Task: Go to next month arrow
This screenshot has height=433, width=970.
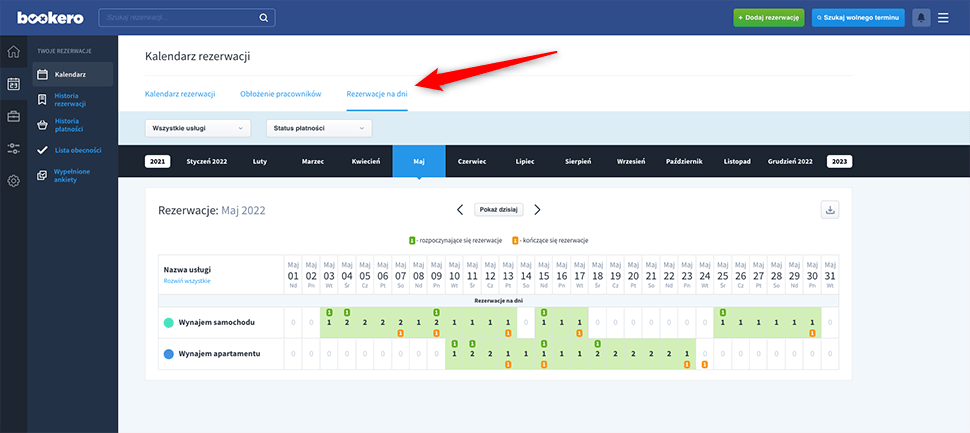Action: 537,210
